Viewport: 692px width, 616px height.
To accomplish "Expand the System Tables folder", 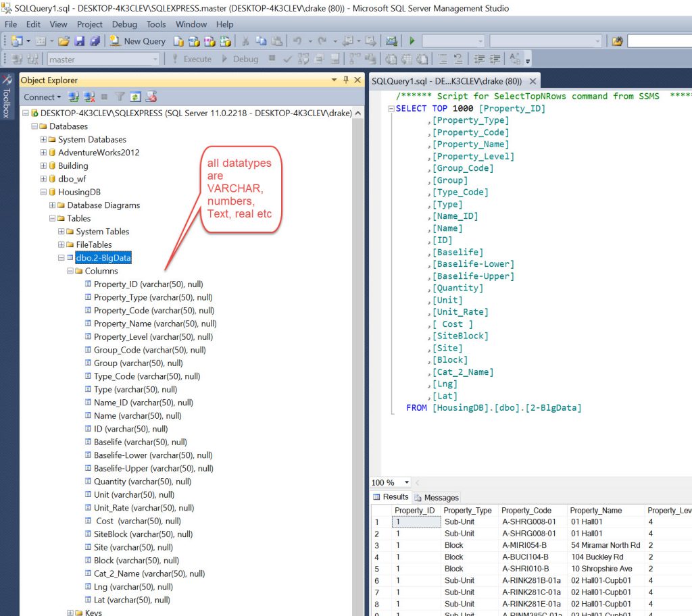I will tap(61, 232).
